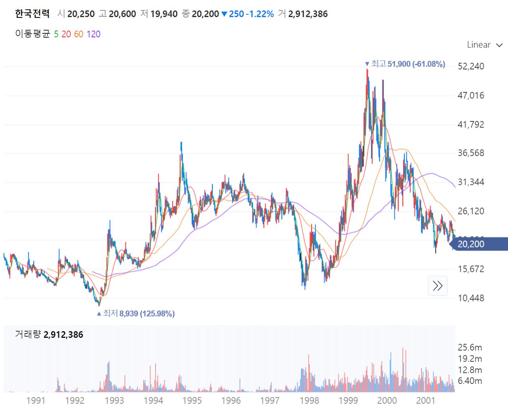Click the 10,448 price axis value
Viewport: 508px width, 420px height.
(471, 298)
